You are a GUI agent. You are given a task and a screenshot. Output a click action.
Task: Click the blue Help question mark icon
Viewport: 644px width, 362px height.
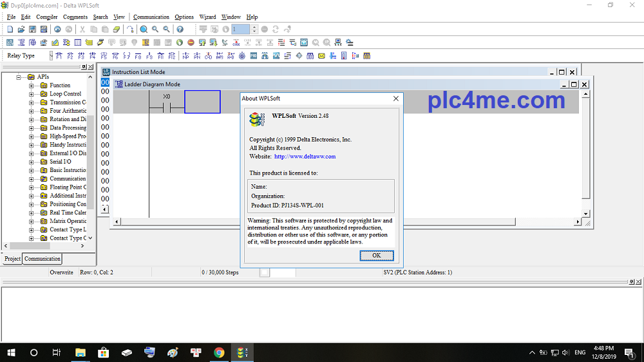tap(180, 30)
